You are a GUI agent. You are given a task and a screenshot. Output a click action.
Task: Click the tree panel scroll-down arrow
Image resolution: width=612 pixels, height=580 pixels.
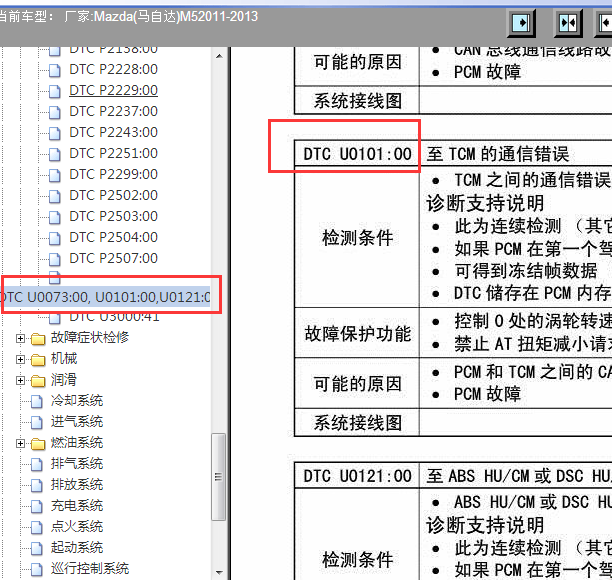pyautogui.click(x=219, y=573)
